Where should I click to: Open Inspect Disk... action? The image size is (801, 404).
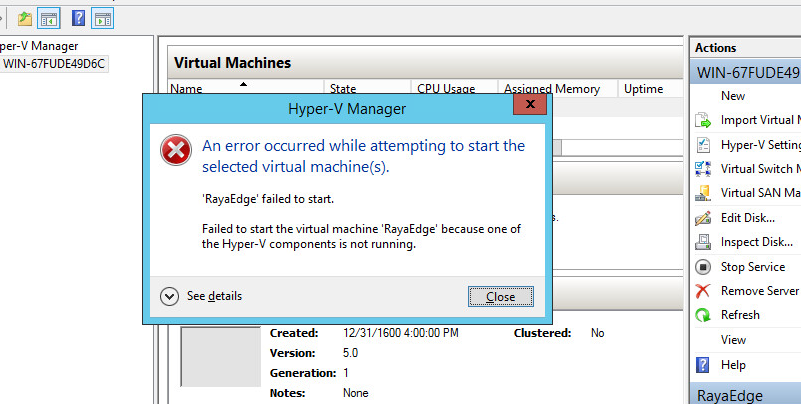(x=757, y=242)
